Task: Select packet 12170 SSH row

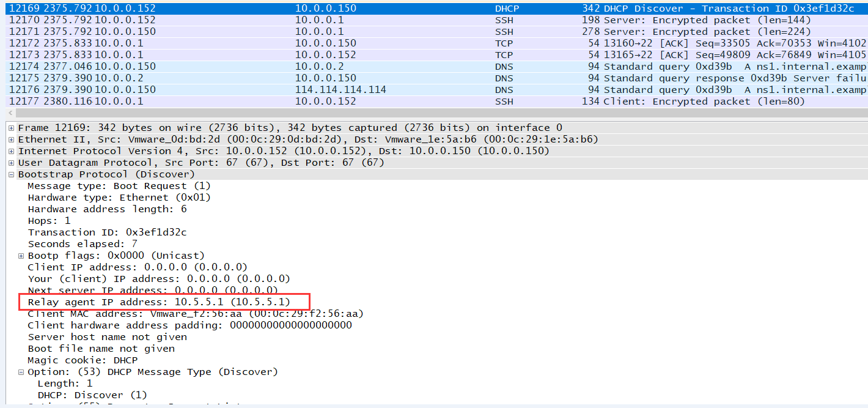Action: (x=436, y=20)
